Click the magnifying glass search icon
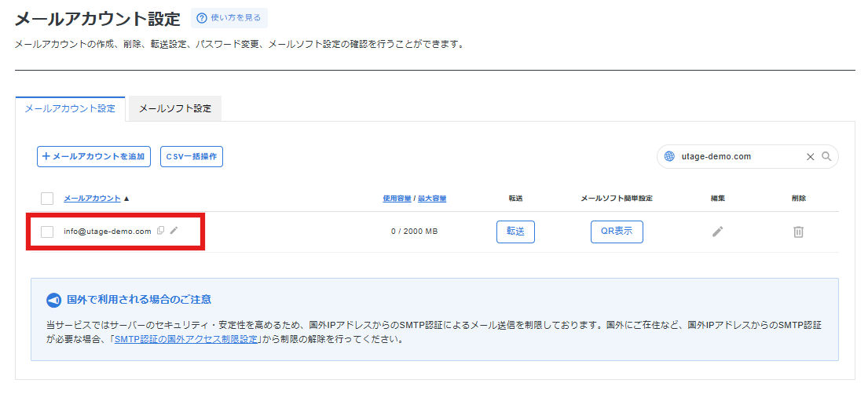The height and width of the screenshot is (405, 868). click(x=826, y=157)
